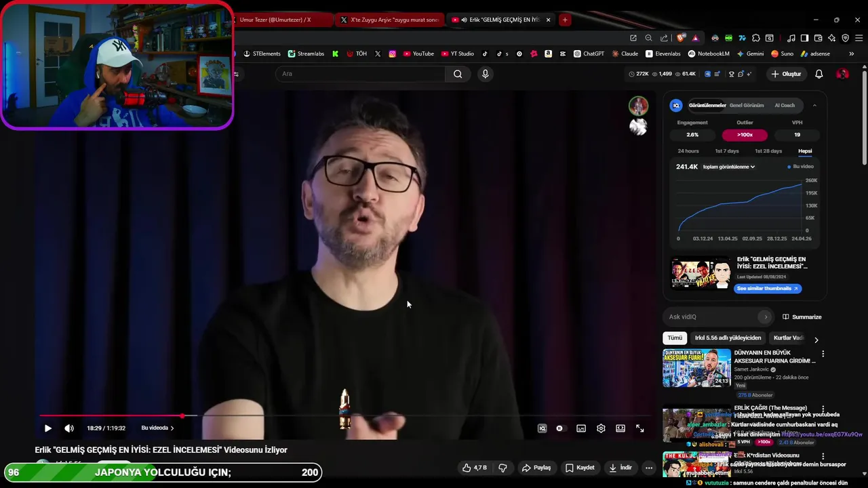Click the YouTube search field 'Ara'
The image size is (868, 488).
pyautogui.click(x=361, y=74)
